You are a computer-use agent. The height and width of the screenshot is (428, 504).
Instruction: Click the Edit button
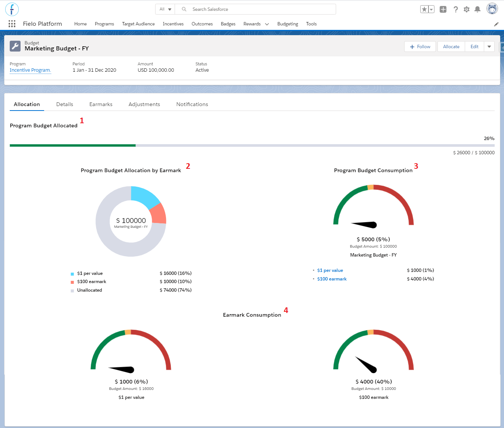tap(474, 47)
